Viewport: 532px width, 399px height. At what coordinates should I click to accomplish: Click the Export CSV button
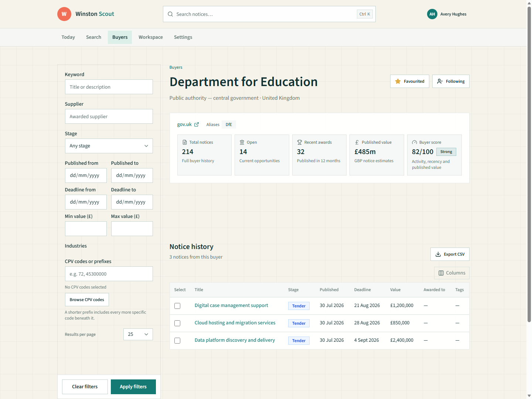(x=450, y=254)
